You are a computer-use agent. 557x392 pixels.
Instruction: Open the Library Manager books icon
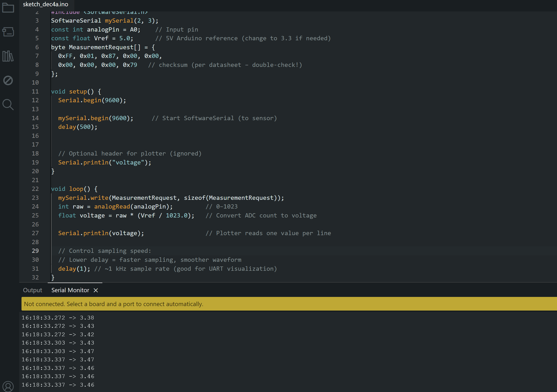pos(8,56)
